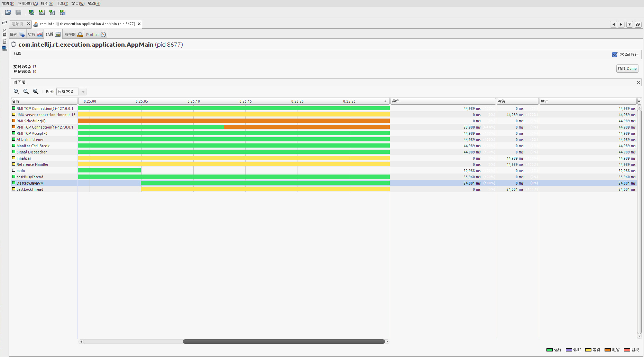
Task: Click the scroll tabs left arrow
Action: (614, 24)
